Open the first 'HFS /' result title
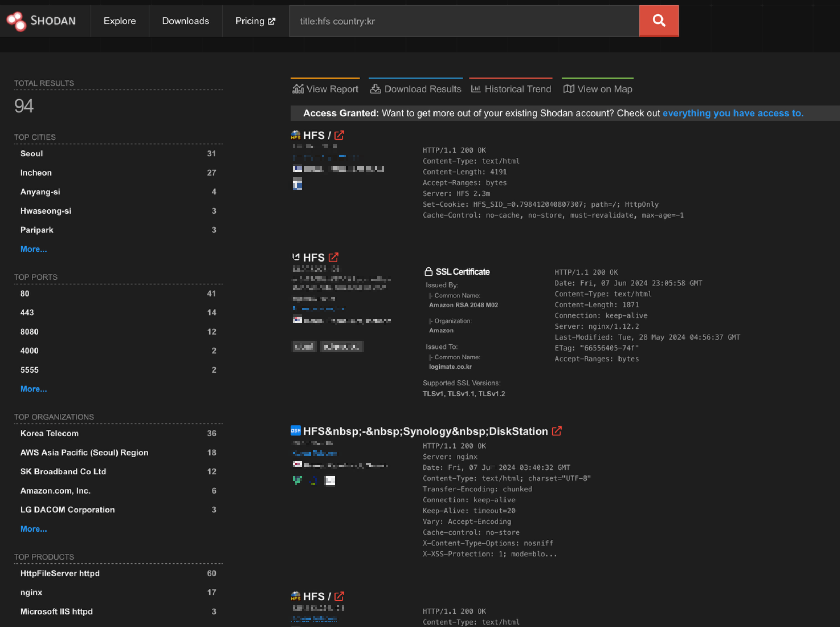 click(317, 136)
